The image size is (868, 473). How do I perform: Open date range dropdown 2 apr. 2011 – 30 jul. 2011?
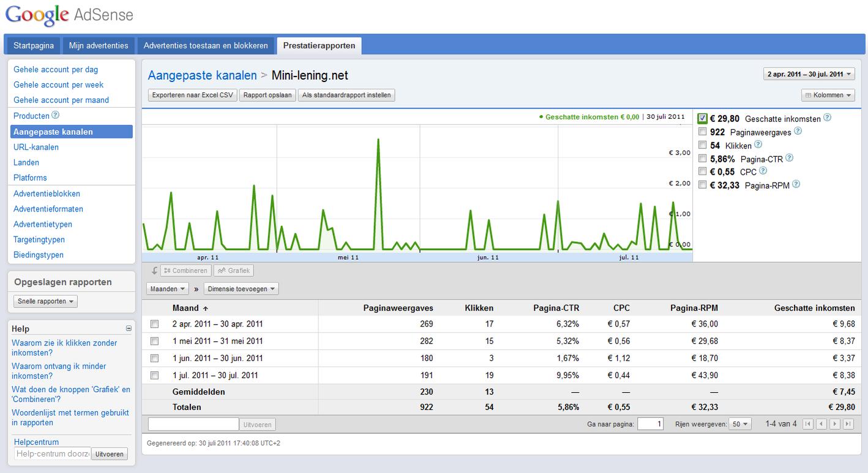809,74
